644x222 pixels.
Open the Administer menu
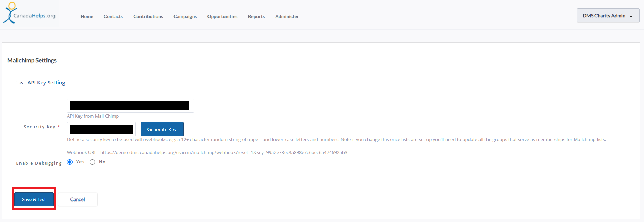pyautogui.click(x=287, y=16)
